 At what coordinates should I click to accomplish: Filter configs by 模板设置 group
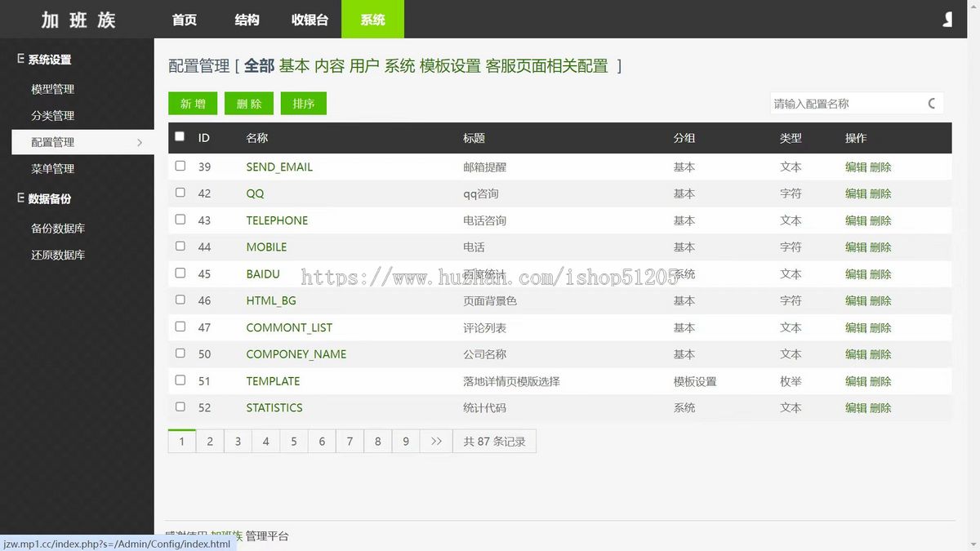(x=450, y=66)
